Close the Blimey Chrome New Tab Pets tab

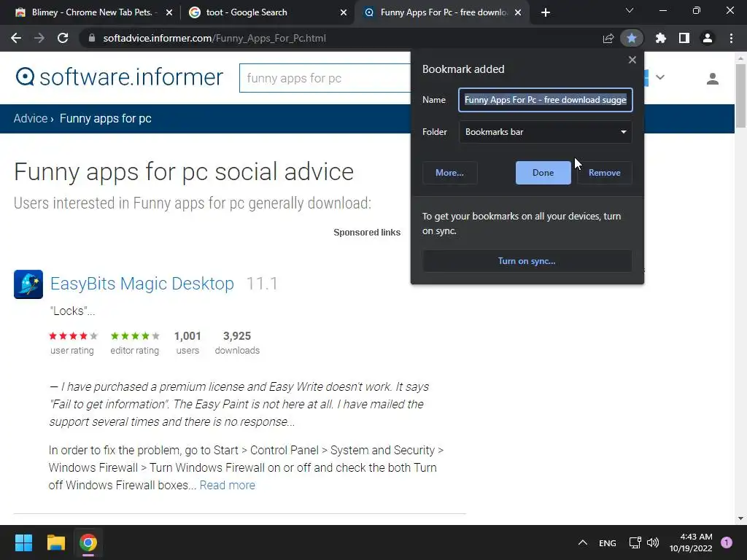click(x=169, y=12)
